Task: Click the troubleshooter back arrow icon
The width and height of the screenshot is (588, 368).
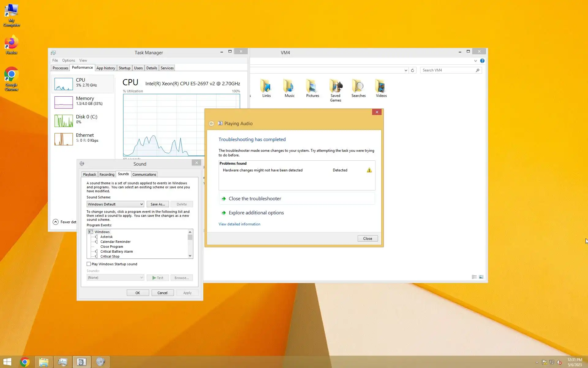Action: 211,124
